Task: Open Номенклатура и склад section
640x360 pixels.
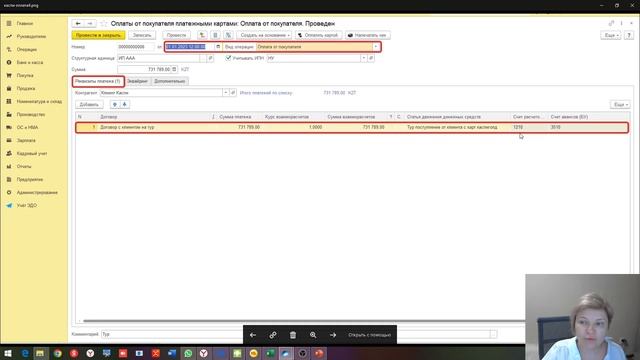Action: [39, 101]
